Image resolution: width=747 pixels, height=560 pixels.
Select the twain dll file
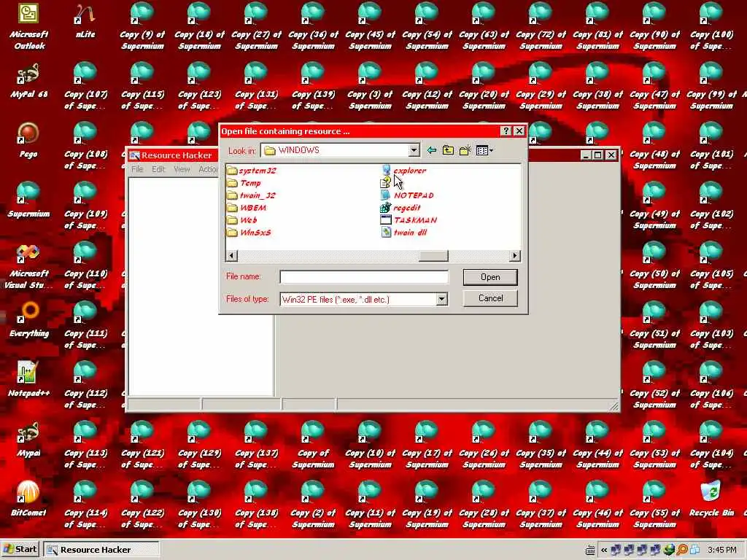point(404,233)
